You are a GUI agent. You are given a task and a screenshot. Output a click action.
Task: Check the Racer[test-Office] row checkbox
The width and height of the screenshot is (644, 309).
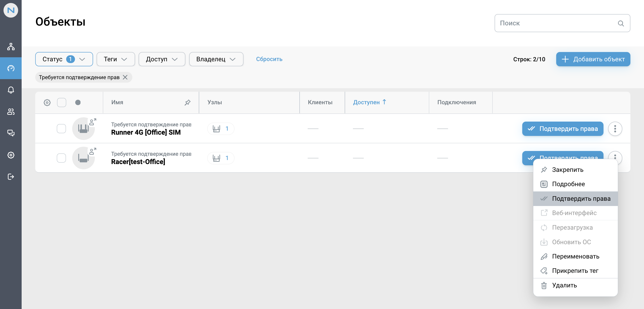[x=61, y=158]
